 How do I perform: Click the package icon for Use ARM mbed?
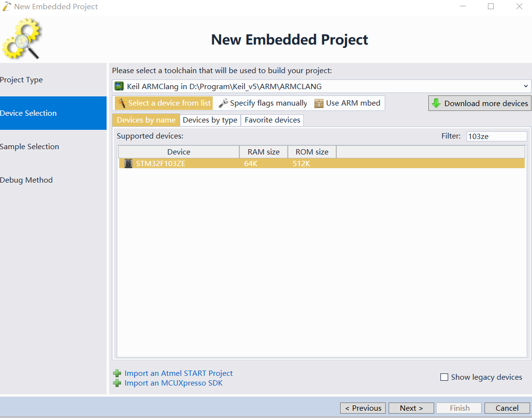coord(319,103)
